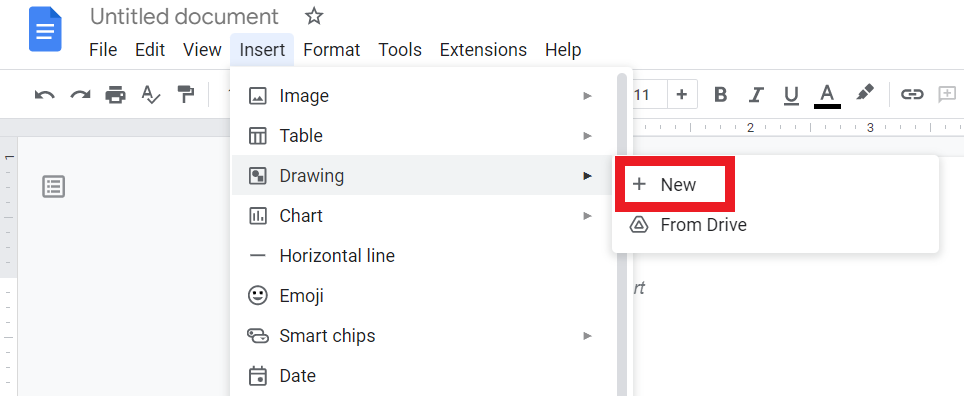Screen dimensions: 964x396
Task: Star the Untitled document
Action: pos(314,16)
